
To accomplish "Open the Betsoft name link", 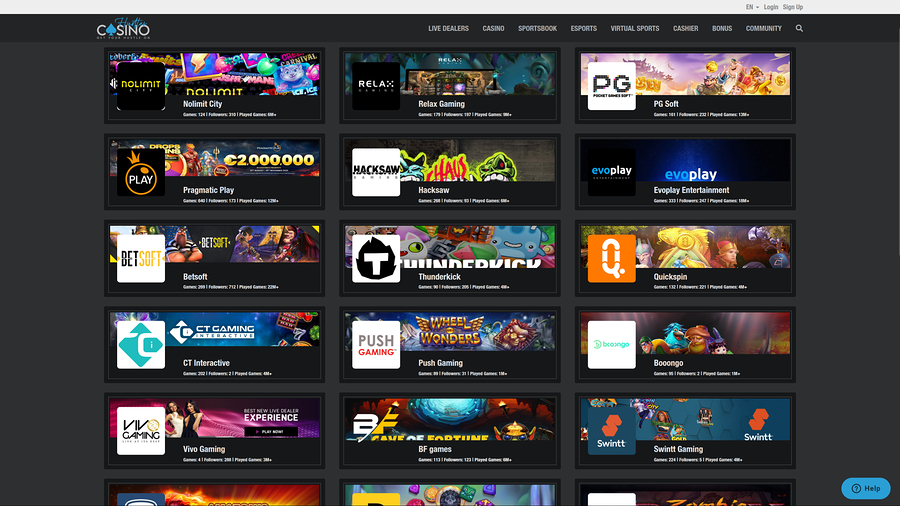I will click(195, 277).
